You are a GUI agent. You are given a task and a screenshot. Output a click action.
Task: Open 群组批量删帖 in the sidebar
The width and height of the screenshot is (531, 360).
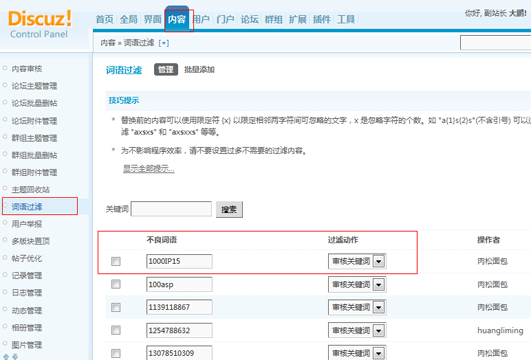click(x=34, y=155)
